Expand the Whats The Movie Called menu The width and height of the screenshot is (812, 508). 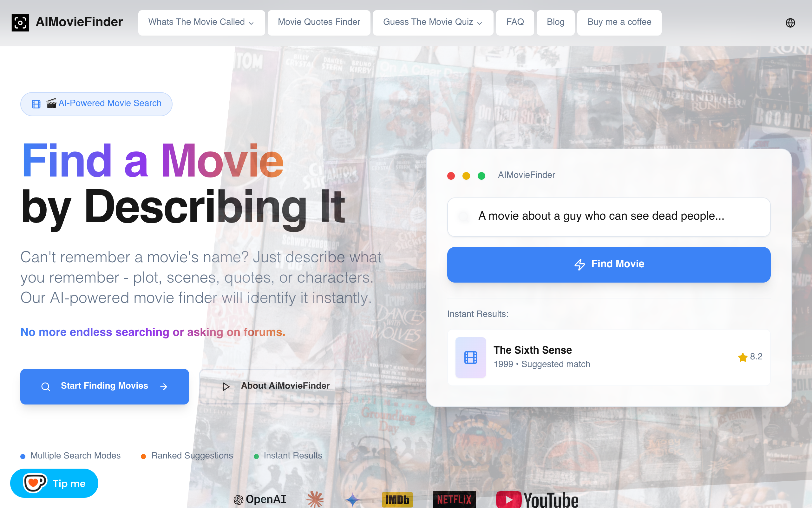pos(201,23)
